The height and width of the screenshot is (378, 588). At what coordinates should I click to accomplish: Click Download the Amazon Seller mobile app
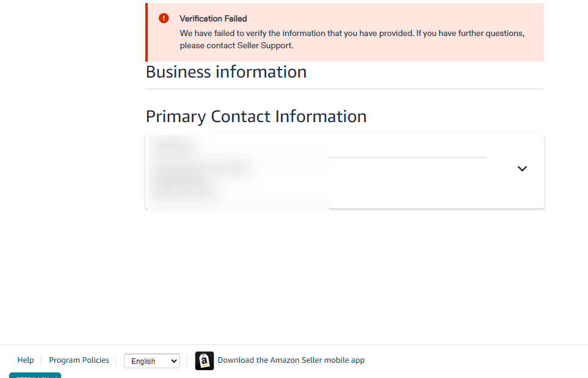tap(291, 360)
